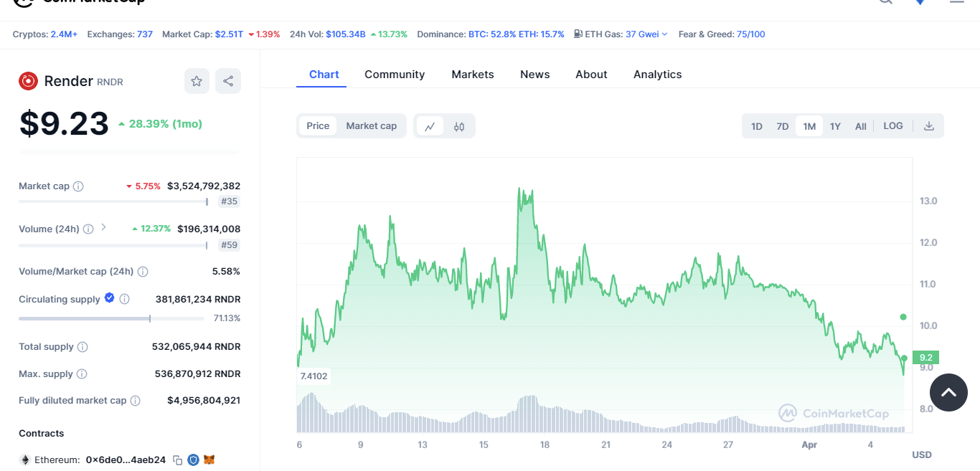The image size is (980, 471).
Task: Toggle LOG scale on chart
Action: click(893, 126)
